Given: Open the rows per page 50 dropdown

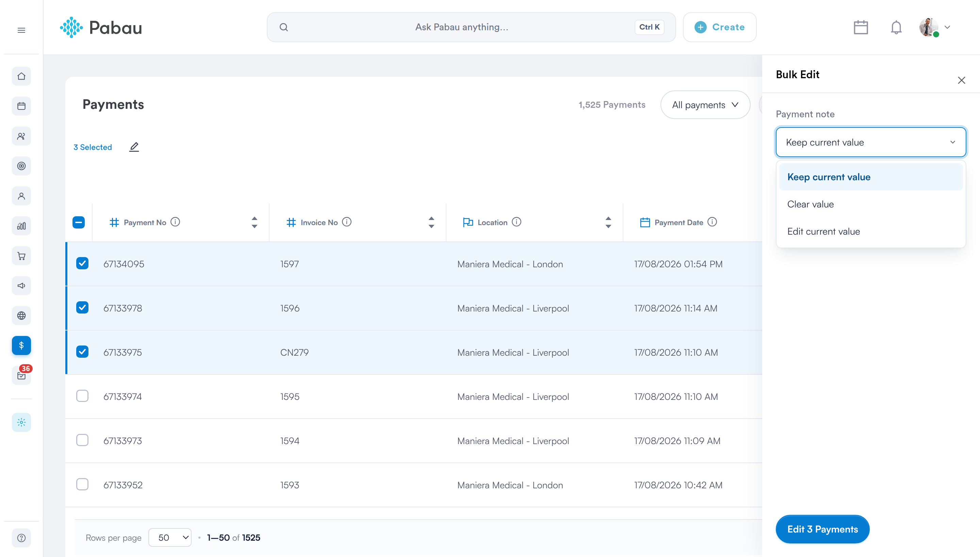Looking at the screenshot, I should click(170, 538).
